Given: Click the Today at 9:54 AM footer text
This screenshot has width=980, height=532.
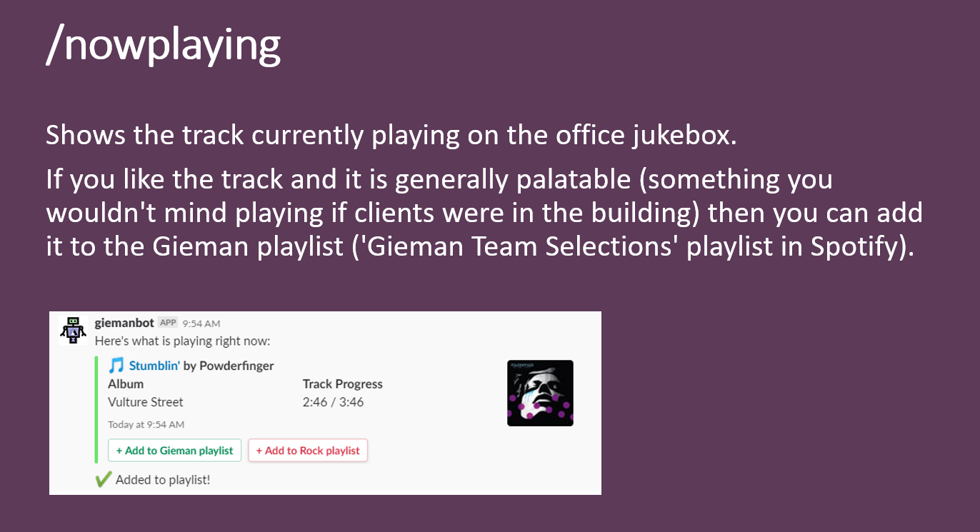Looking at the screenshot, I should 146,424.
